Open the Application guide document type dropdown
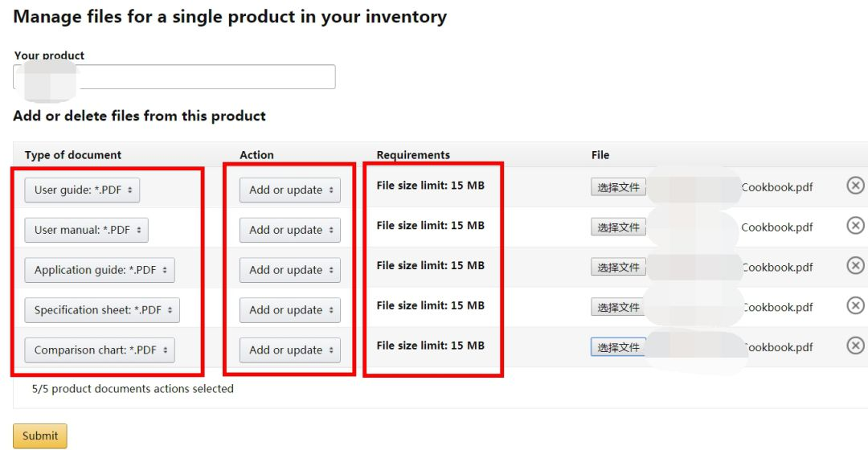The height and width of the screenshot is (450, 868). click(x=100, y=270)
